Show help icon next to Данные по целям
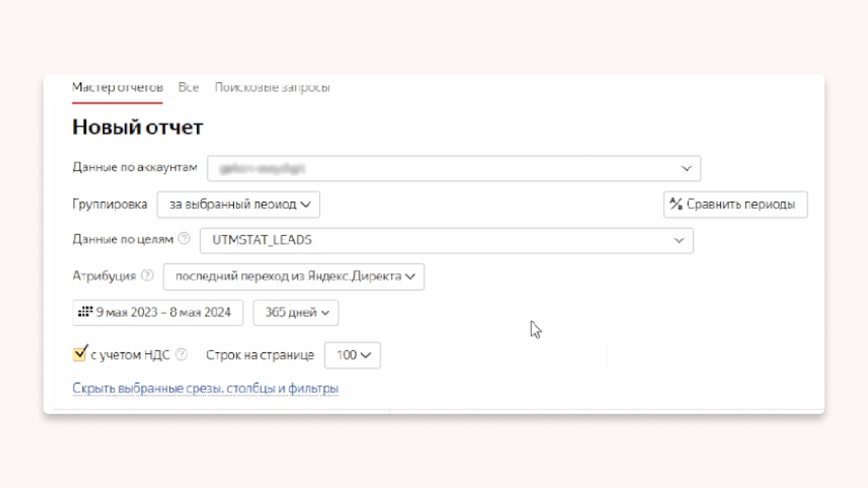 point(184,239)
